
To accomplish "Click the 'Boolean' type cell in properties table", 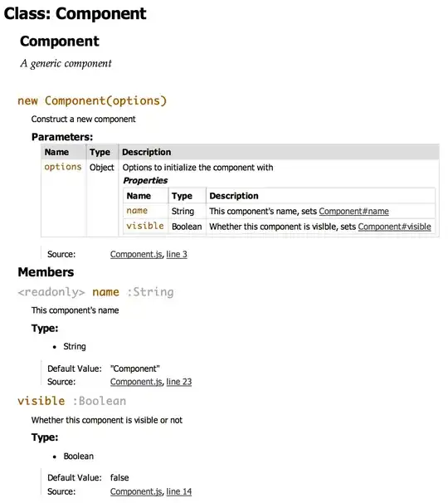I will (187, 227).
